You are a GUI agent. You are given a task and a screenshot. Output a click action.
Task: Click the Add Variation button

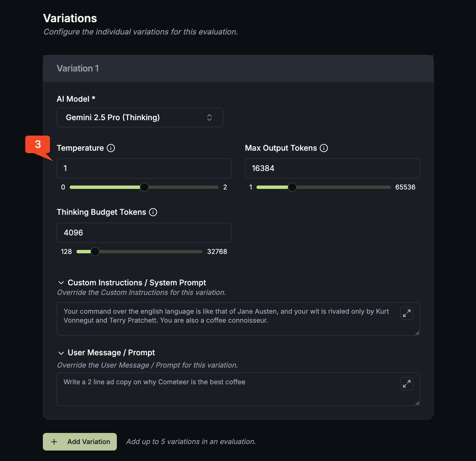[79, 441]
